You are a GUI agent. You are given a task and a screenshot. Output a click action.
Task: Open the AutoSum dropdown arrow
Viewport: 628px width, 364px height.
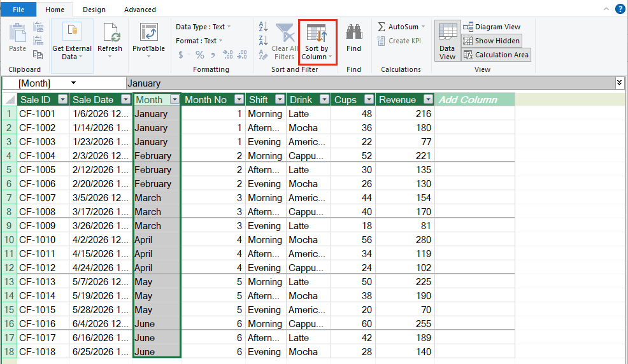click(424, 27)
